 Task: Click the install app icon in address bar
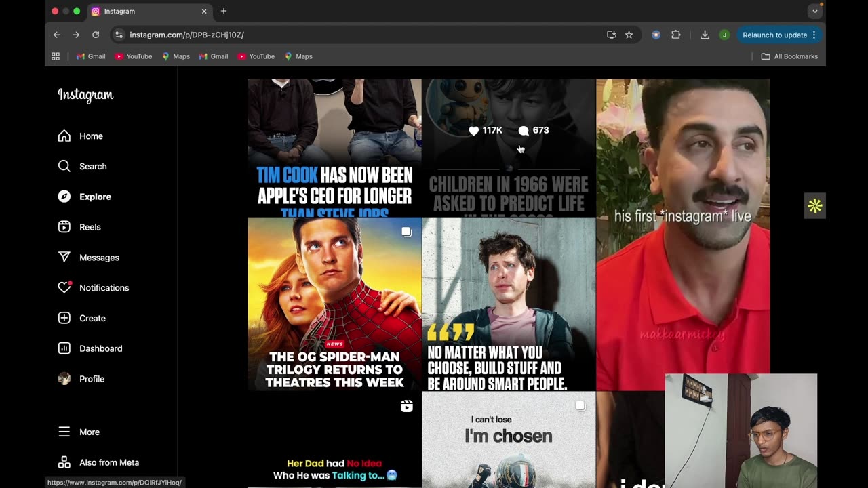pos(611,35)
